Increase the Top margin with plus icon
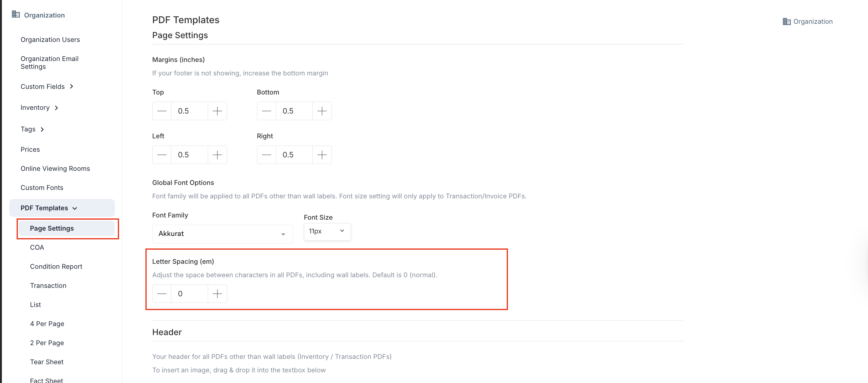 (x=217, y=111)
